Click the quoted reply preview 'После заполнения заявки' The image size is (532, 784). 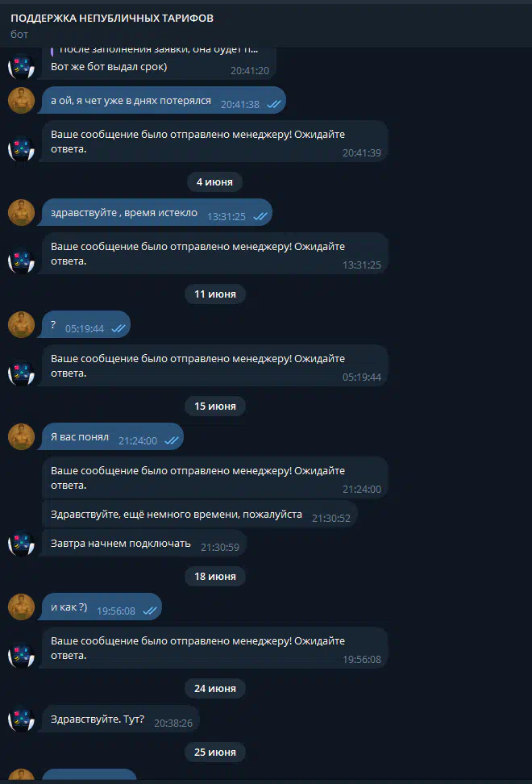155,50
